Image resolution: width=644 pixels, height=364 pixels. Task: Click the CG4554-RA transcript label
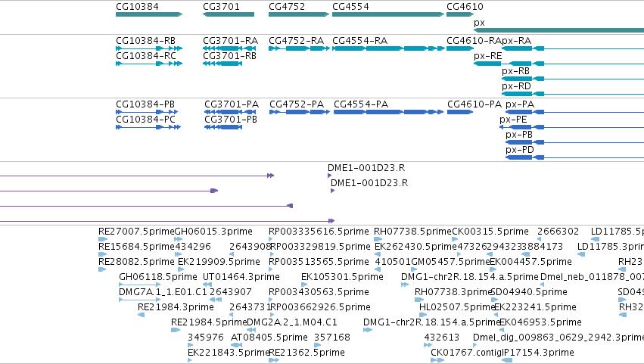pos(359,41)
